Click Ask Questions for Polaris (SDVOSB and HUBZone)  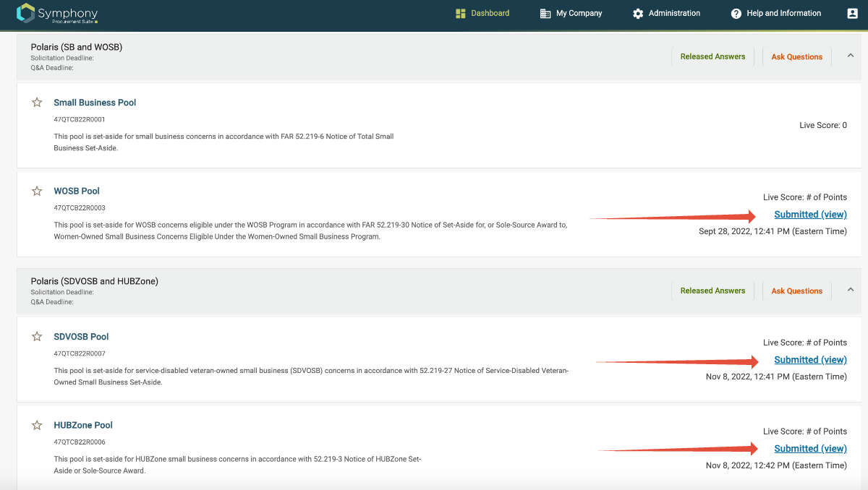point(796,291)
